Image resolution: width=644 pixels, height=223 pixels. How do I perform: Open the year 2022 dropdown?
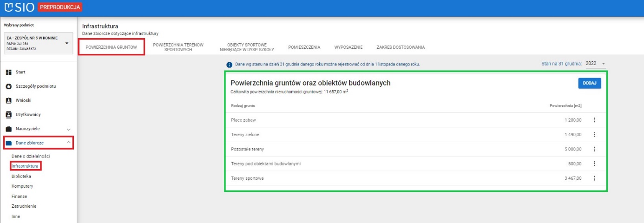coord(595,64)
